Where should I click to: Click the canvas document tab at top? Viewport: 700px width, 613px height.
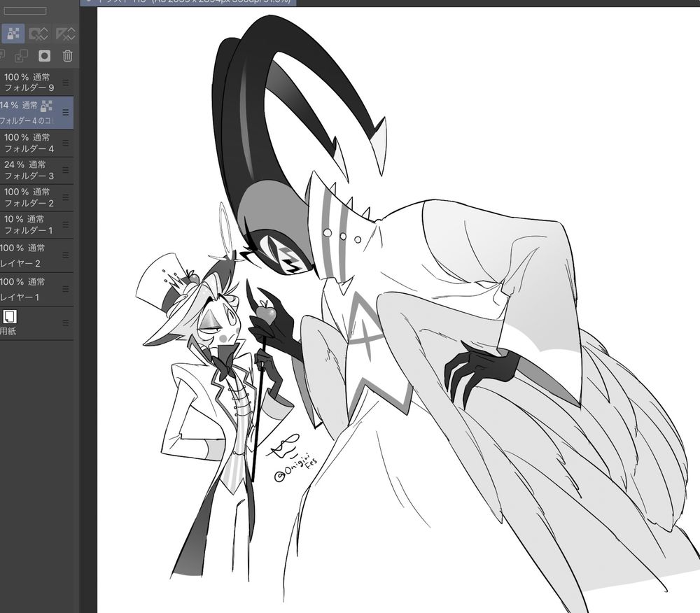pos(188,2)
